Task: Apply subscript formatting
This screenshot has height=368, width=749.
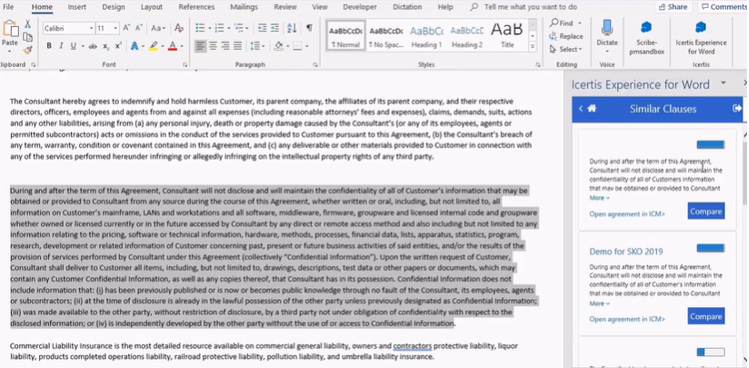Action: 106,46
